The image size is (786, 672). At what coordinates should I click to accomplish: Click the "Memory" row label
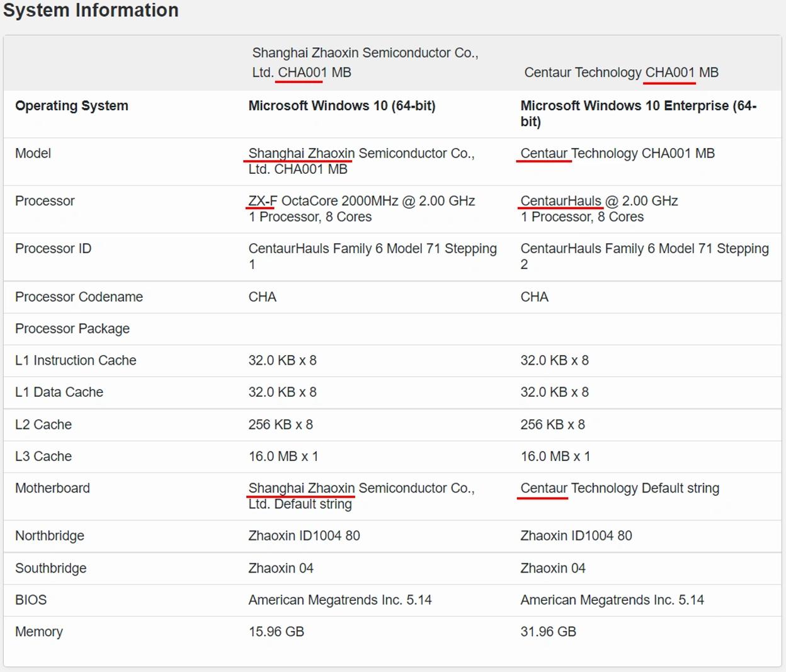point(39,632)
